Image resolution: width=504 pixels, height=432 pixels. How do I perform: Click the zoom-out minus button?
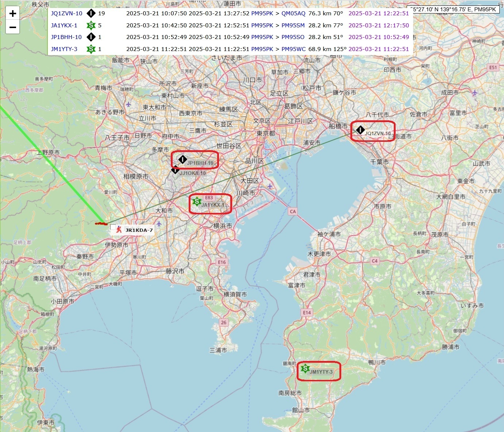(13, 27)
